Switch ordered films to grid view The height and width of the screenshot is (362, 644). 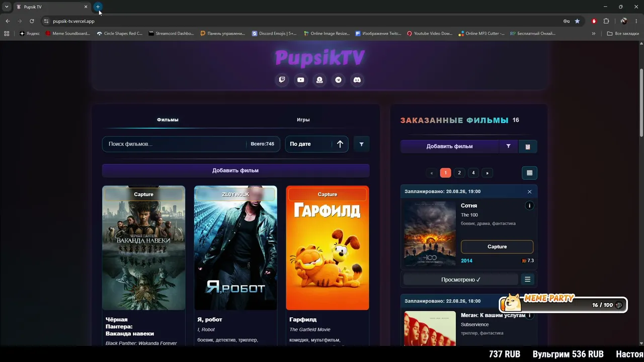[x=529, y=173]
